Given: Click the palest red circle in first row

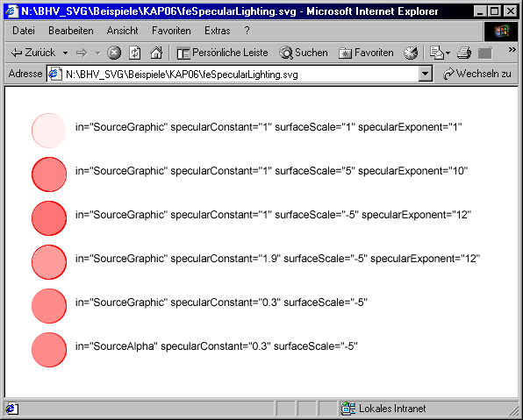Looking at the screenshot, I should click(x=49, y=131).
